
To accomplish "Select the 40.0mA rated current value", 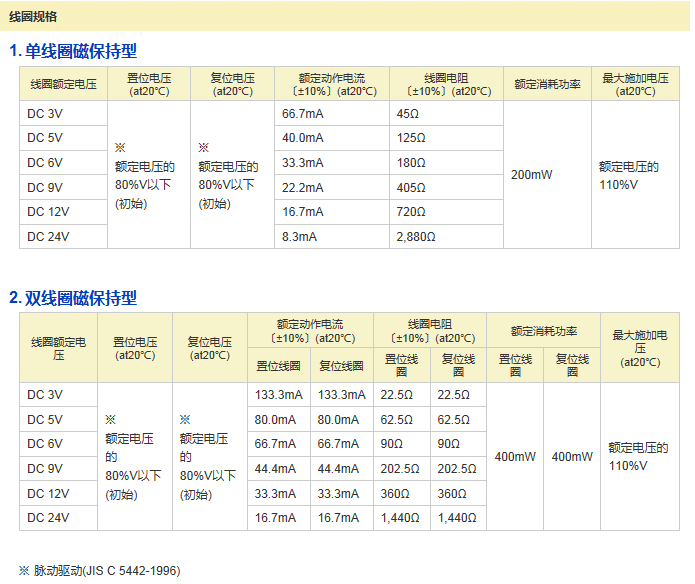I will point(302,138).
